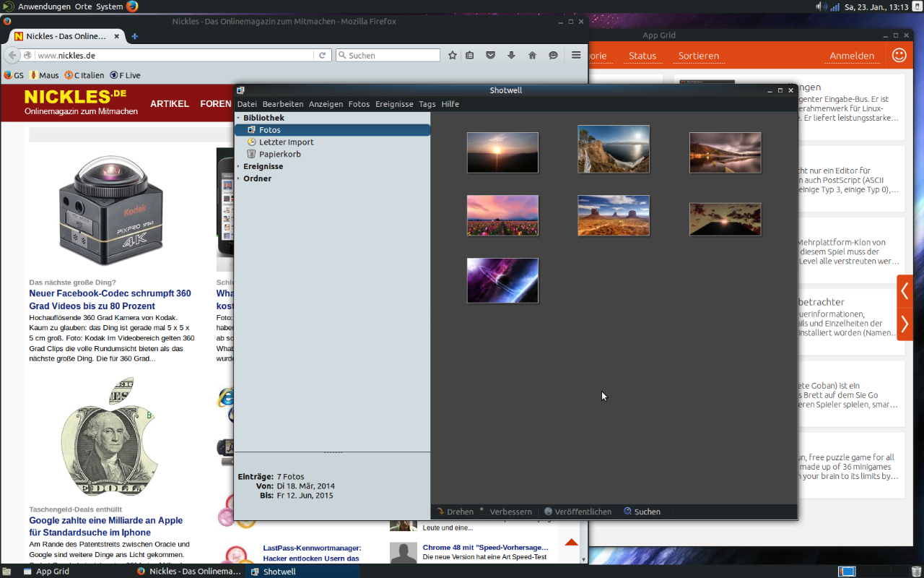
Task: Open the Hilfe menu in Shotwell
Action: point(450,104)
